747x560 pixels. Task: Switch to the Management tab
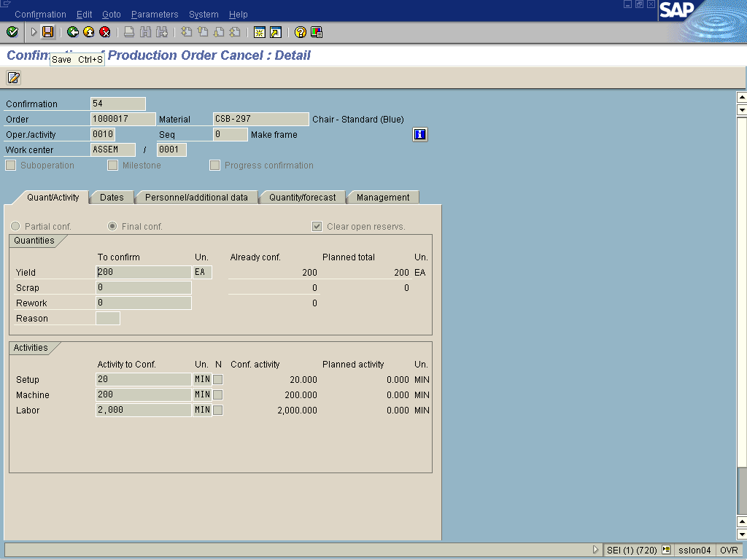[x=383, y=197]
